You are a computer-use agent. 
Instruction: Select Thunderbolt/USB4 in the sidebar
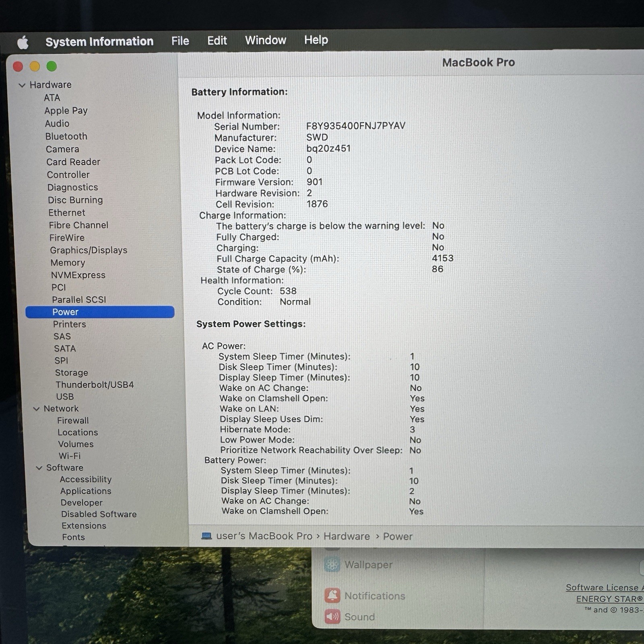click(x=95, y=385)
